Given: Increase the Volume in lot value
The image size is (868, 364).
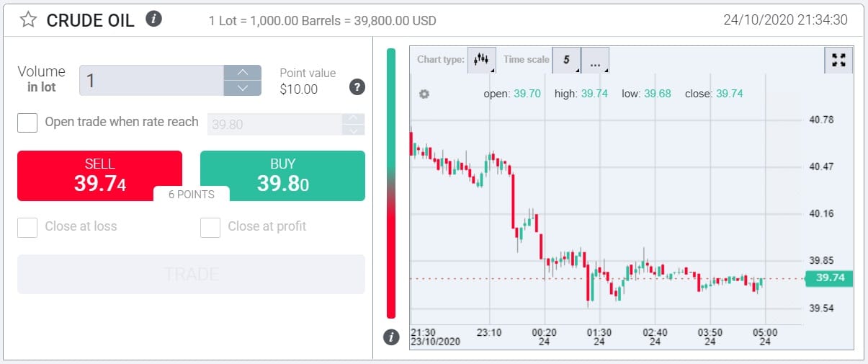Looking at the screenshot, I should coord(243,72).
